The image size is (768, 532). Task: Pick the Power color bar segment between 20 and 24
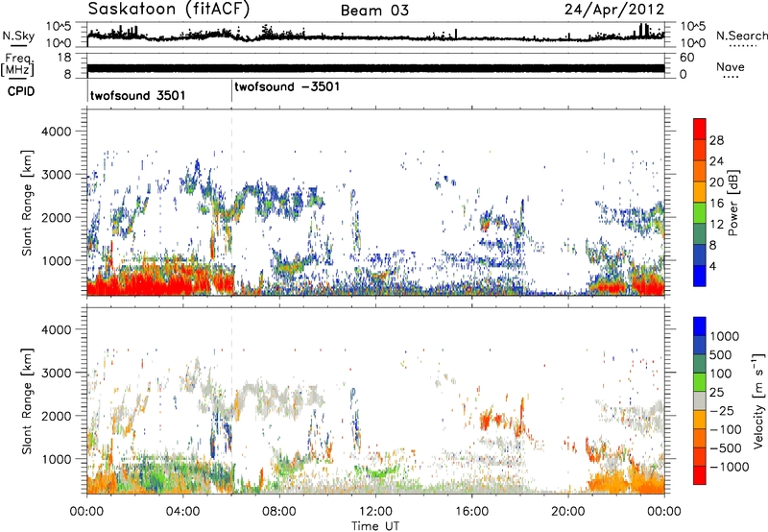(700, 172)
